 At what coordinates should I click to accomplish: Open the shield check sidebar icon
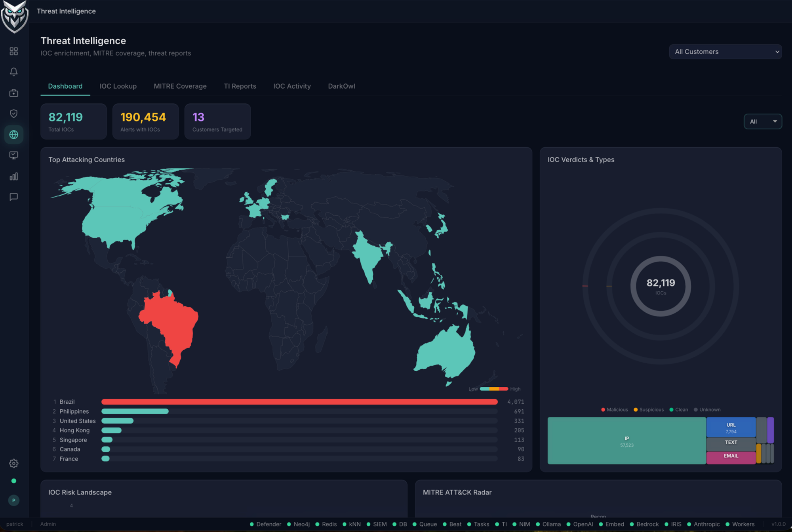[14, 114]
